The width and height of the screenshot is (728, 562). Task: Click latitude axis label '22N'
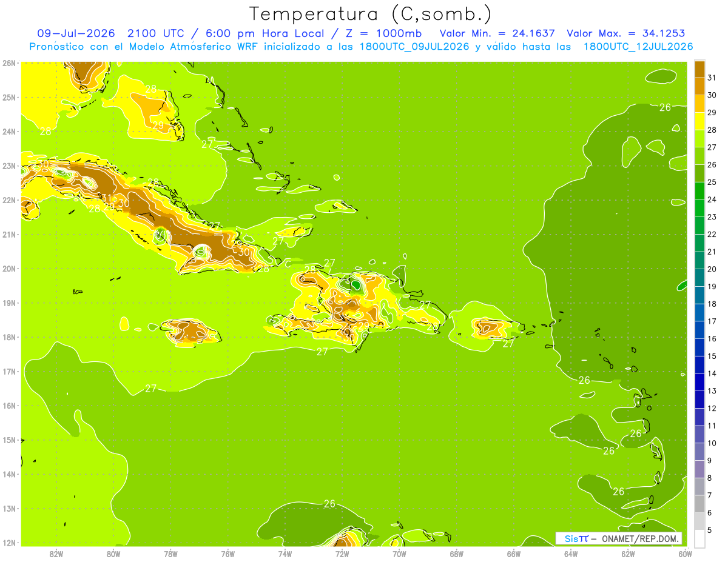click(x=9, y=200)
